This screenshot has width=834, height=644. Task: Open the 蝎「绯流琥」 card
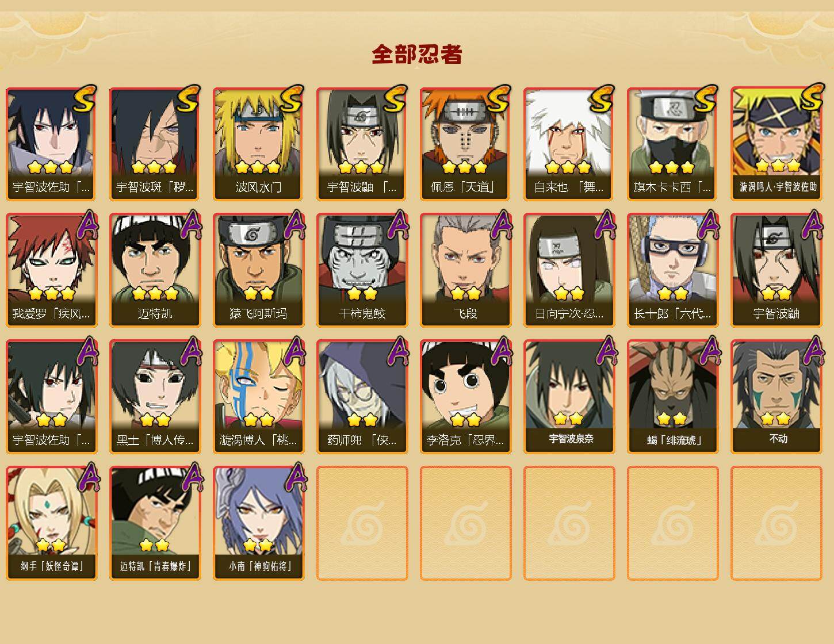tap(672, 397)
